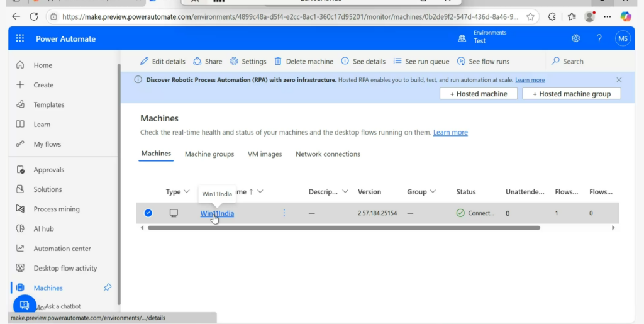The width and height of the screenshot is (644, 324).
Task: Click version 2.57.184.25154 cell
Action: [x=377, y=213]
